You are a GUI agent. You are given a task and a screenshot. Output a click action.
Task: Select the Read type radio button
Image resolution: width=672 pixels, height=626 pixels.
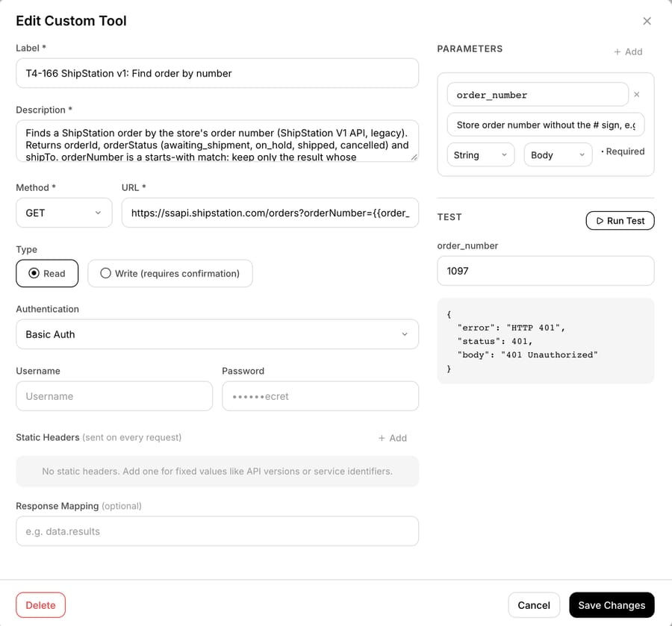click(x=47, y=273)
